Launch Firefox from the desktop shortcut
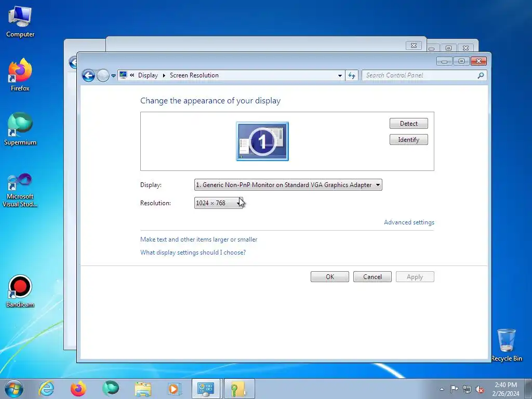Viewport: 532px width, 399px height. (x=20, y=75)
